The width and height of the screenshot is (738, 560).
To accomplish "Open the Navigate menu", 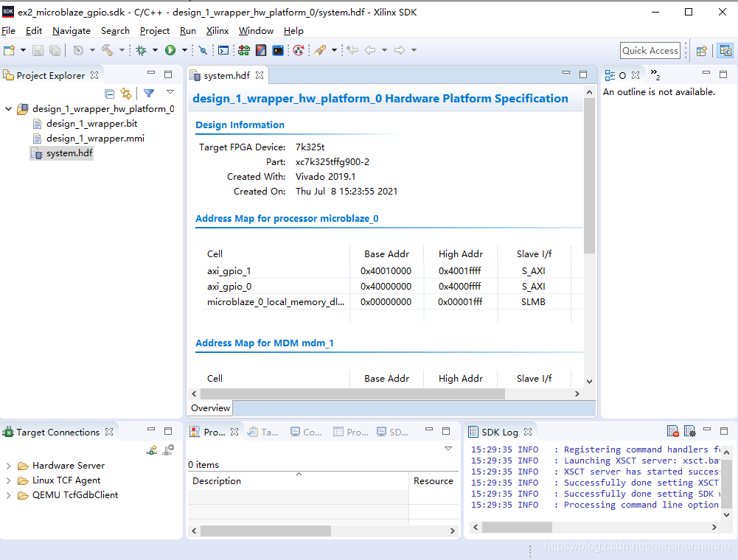I will 72,31.
